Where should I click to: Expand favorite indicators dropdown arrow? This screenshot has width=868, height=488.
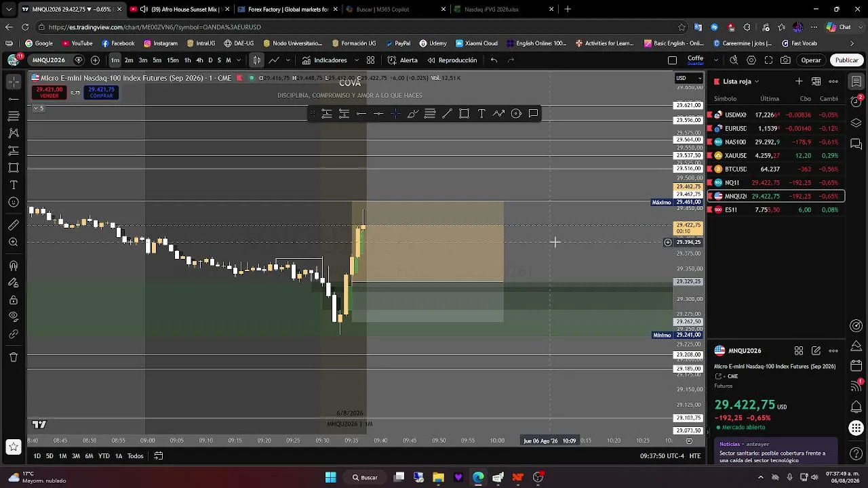355,60
